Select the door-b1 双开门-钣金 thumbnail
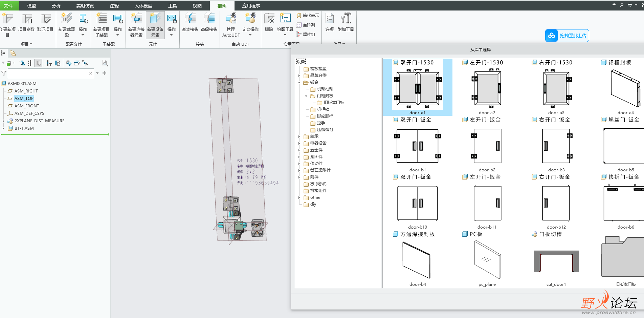The height and width of the screenshot is (318, 644). pyautogui.click(x=418, y=146)
